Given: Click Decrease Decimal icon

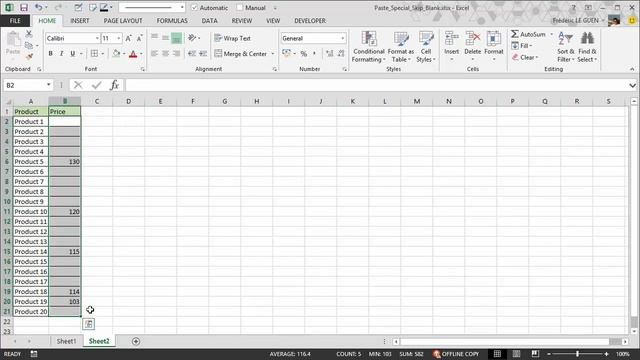Looking at the screenshot, I should click(x=341, y=53).
